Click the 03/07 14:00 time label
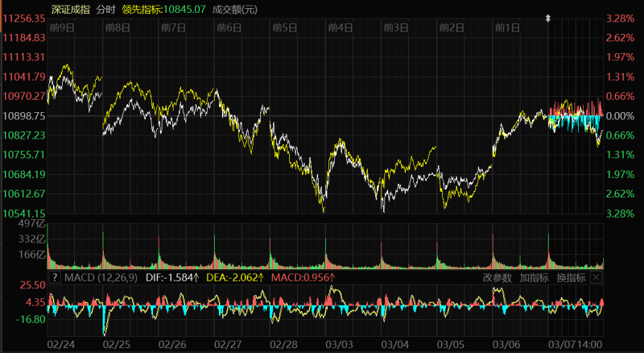 pyautogui.click(x=575, y=344)
